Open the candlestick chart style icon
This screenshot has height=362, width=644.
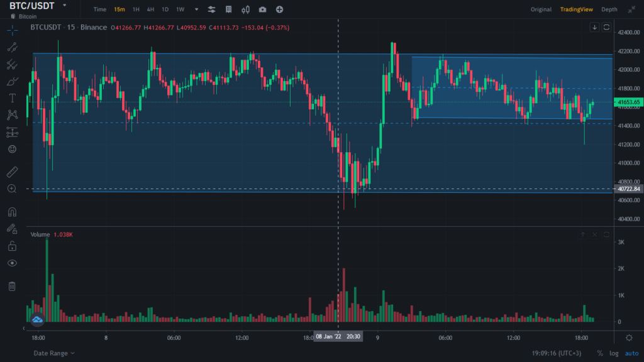(245, 9)
